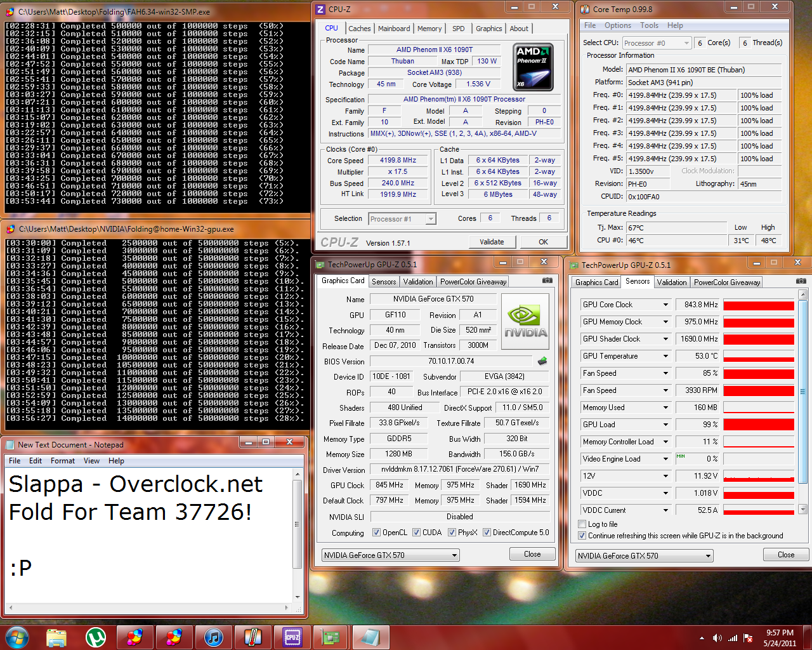Click the CPU-Z title bar icon
Viewport: 812px width, 650px height.
pyautogui.click(x=320, y=9)
